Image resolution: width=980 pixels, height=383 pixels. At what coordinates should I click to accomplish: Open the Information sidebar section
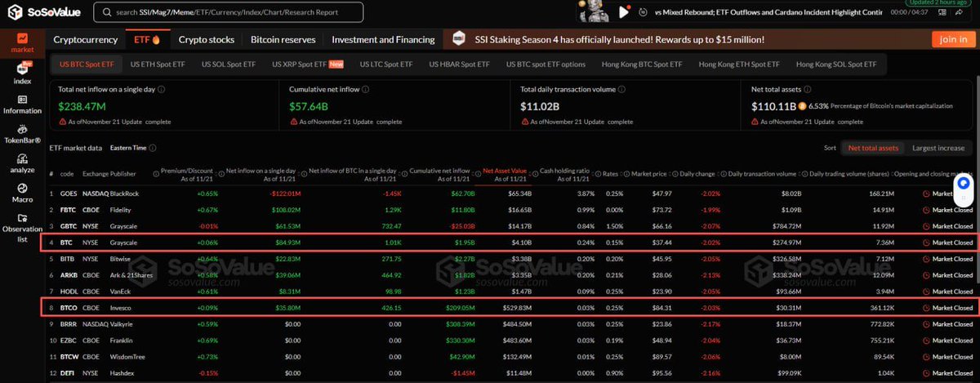point(22,104)
